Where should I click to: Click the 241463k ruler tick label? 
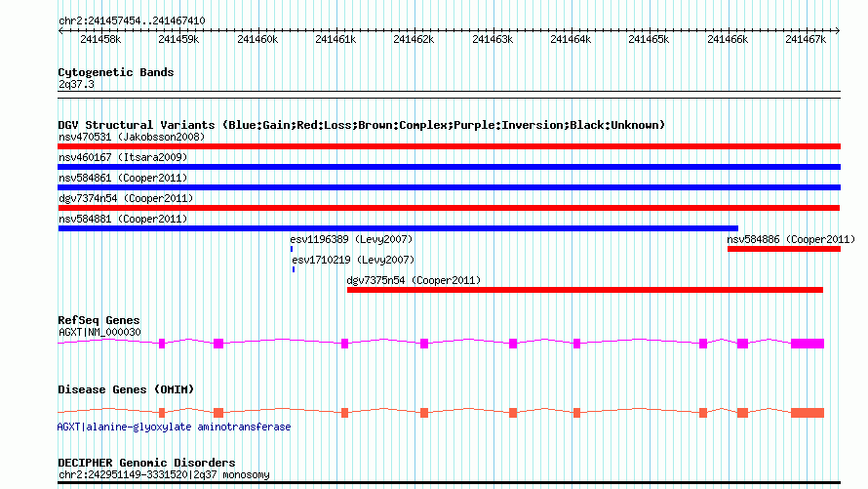point(493,39)
